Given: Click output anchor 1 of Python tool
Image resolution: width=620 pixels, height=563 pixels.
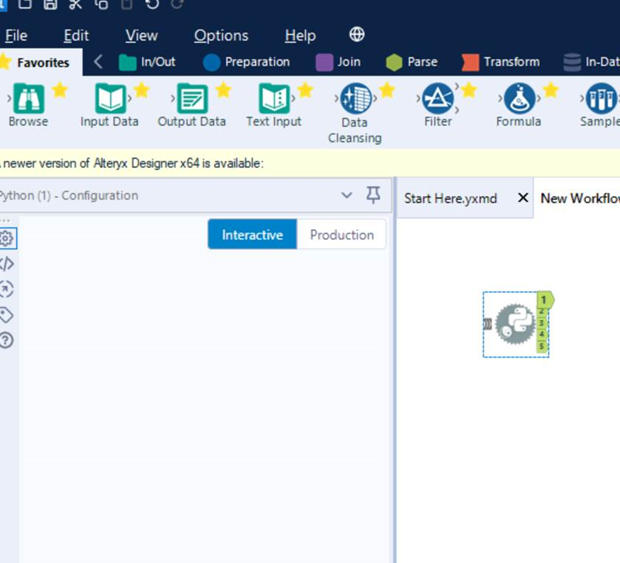Looking at the screenshot, I should 545,300.
